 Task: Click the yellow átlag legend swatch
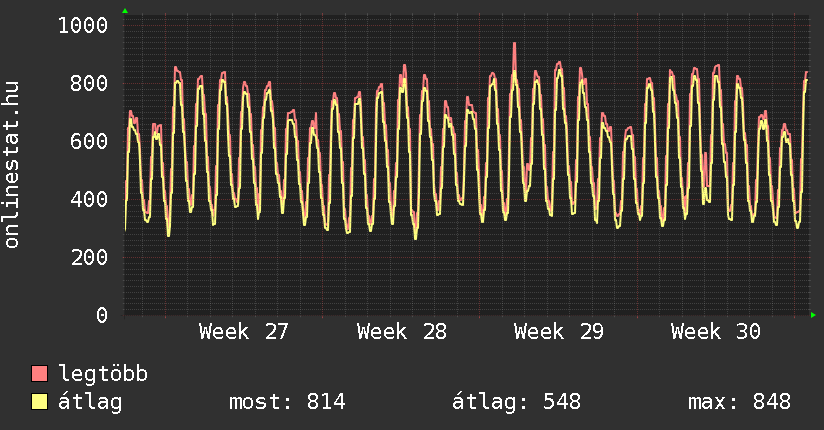pyautogui.click(x=39, y=402)
